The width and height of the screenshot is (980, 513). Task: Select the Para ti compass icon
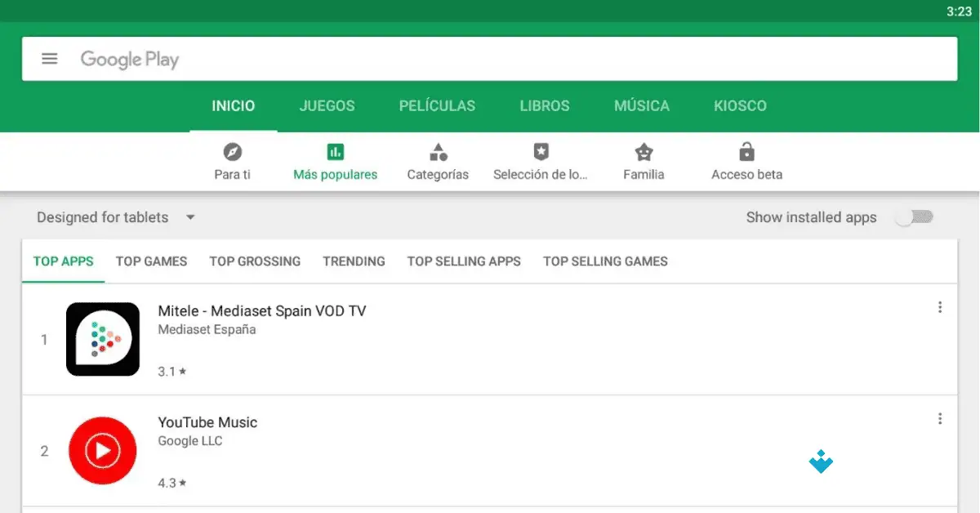pyautogui.click(x=232, y=152)
